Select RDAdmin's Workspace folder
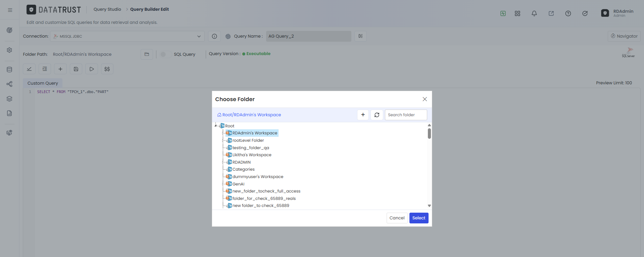Screen dimensions: 644x257 point(255,133)
